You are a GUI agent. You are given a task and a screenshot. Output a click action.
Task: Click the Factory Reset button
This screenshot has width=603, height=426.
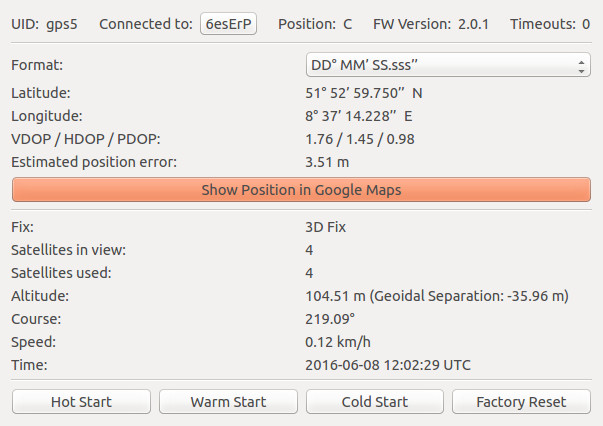pyautogui.click(x=521, y=402)
